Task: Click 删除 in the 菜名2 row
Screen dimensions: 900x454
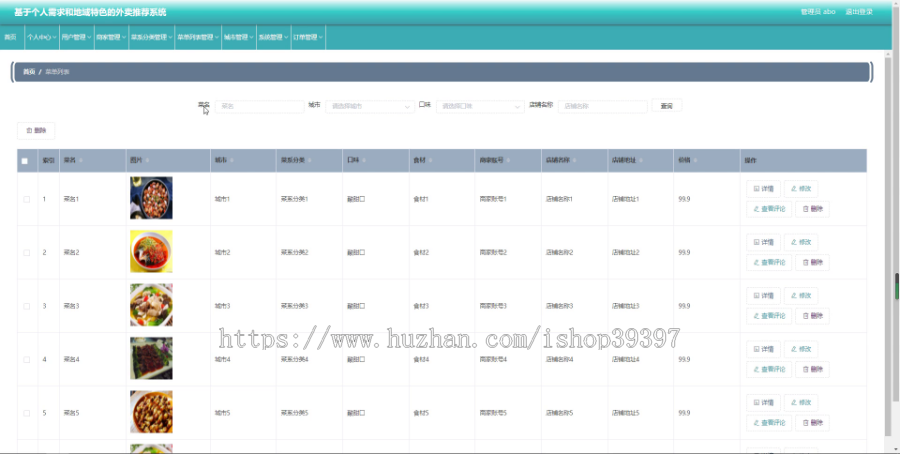Action: tap(812, 262)
